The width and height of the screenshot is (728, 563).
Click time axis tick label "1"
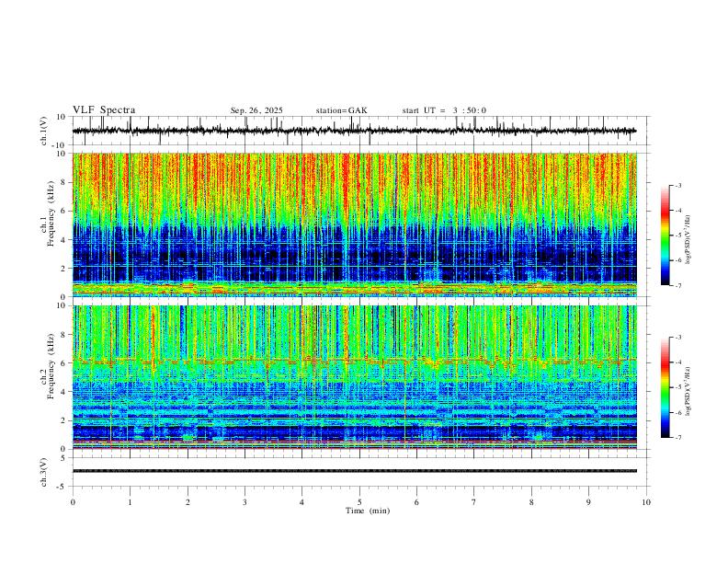[x=131, y=502]
